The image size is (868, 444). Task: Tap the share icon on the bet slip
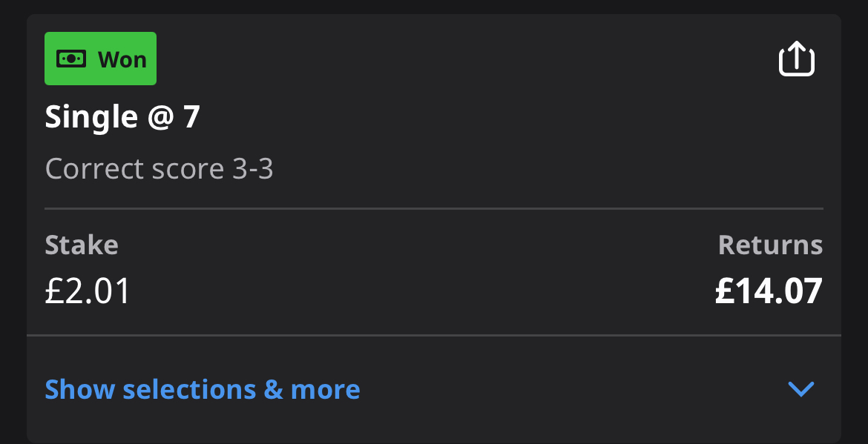click(797, 59)
